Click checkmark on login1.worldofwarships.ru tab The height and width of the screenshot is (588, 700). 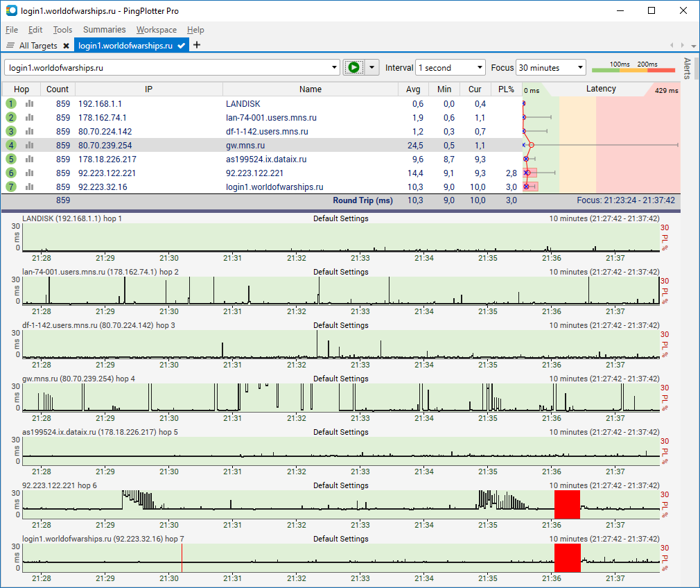tap(182, 46)
